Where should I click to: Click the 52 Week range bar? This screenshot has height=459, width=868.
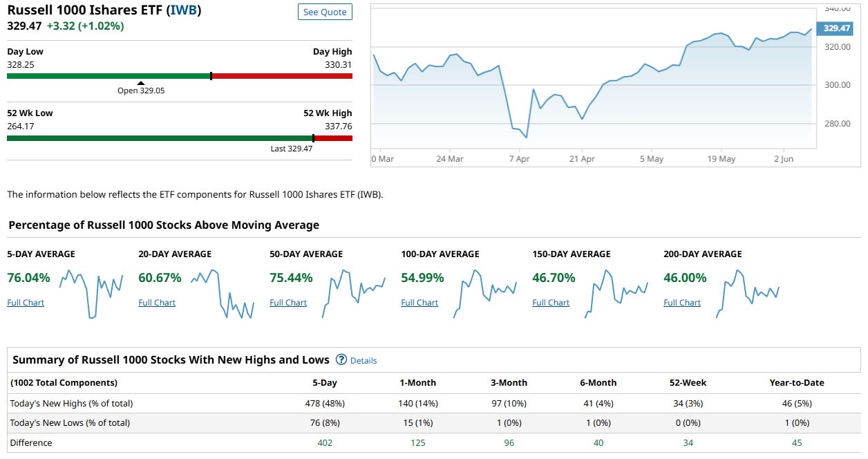pos(180,138)
